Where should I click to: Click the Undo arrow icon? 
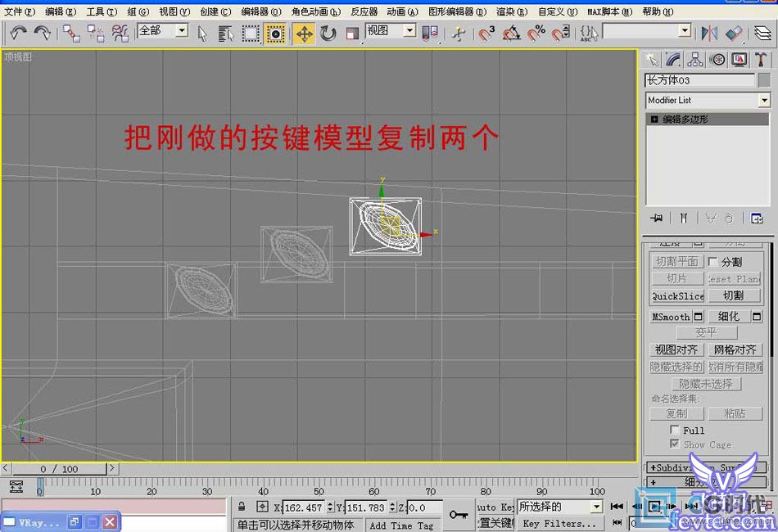pos(18,34)
